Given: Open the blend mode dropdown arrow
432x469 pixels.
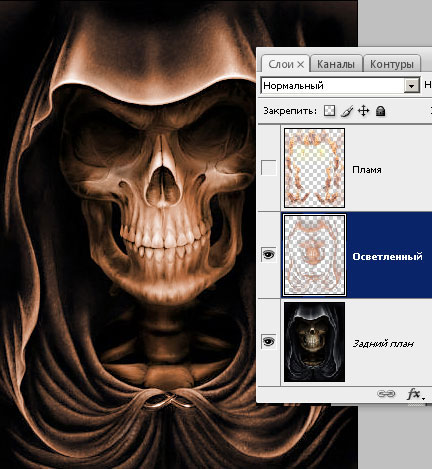Looking at the screenshot, I should pos(412,86).
